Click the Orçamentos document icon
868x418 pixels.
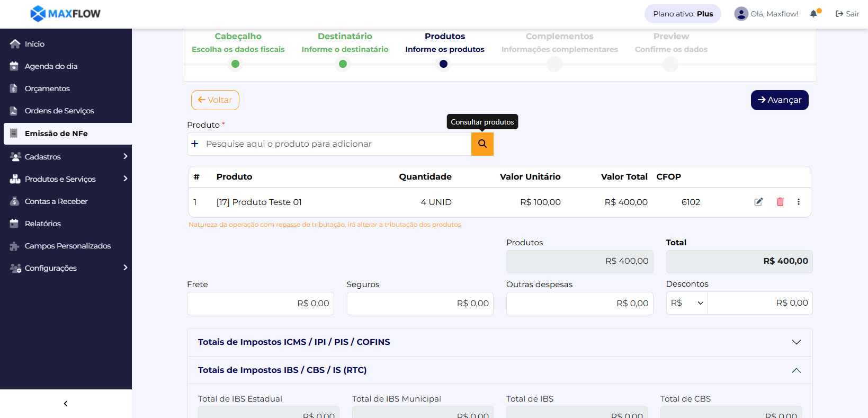14,88
